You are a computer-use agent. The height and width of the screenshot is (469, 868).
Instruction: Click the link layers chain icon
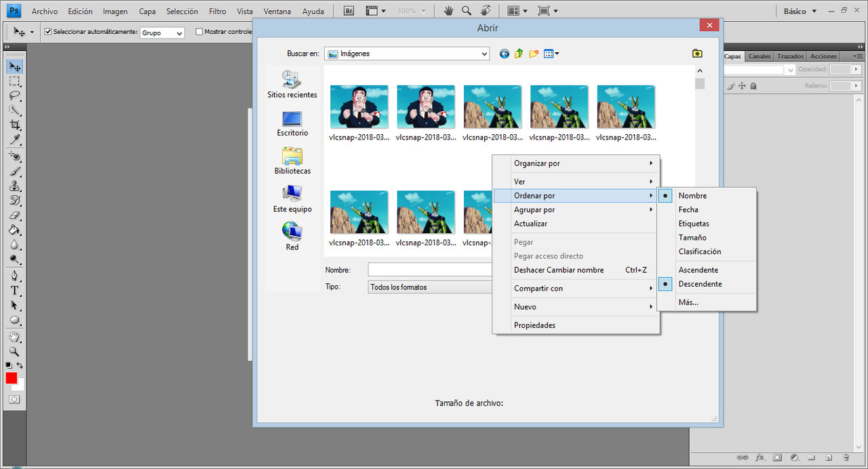click(x=742, y=457)
